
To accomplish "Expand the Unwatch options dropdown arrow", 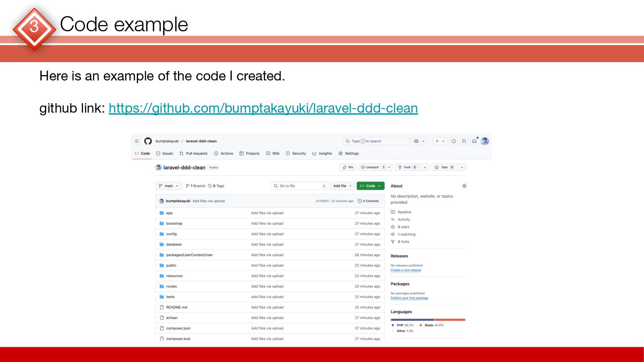I will 390,167.
